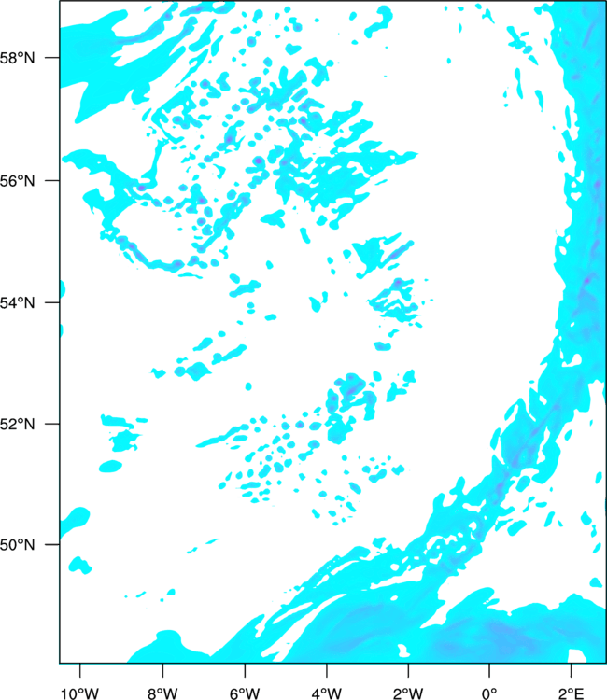Image resolution: width=607 pixels, height=700 pixels.
Task: Click the 54°N latitude label
Action: click(17, 302)
